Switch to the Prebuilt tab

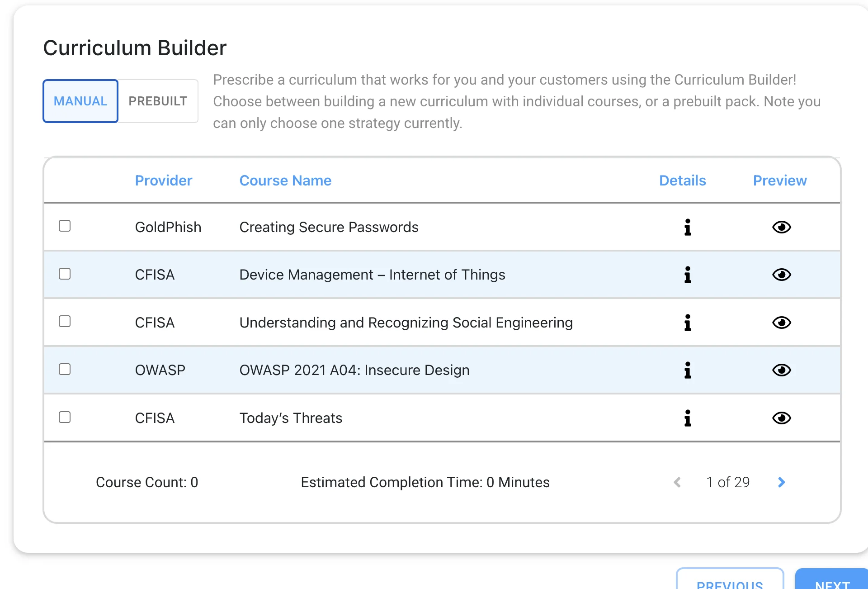pos(158,101)
